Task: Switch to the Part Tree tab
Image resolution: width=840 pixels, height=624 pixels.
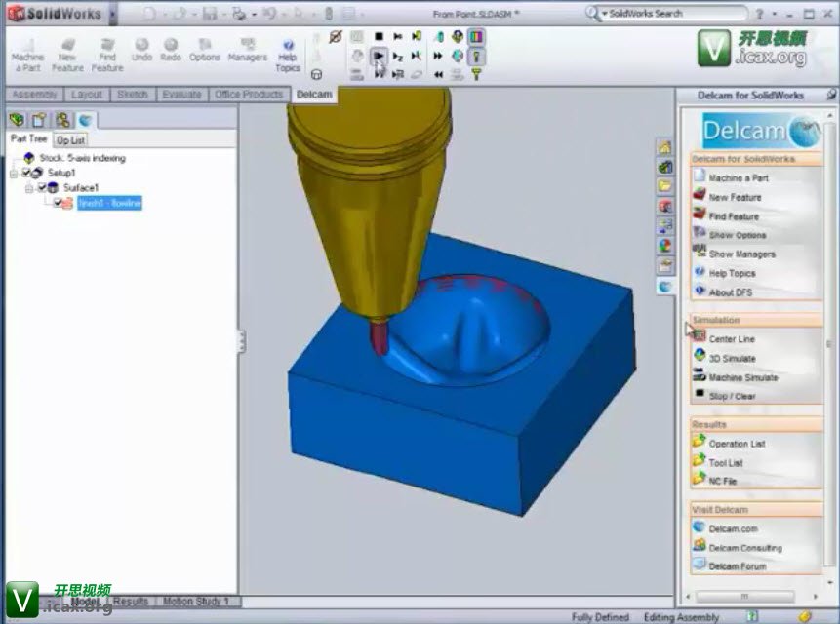Action: click(x=29, y=139)
